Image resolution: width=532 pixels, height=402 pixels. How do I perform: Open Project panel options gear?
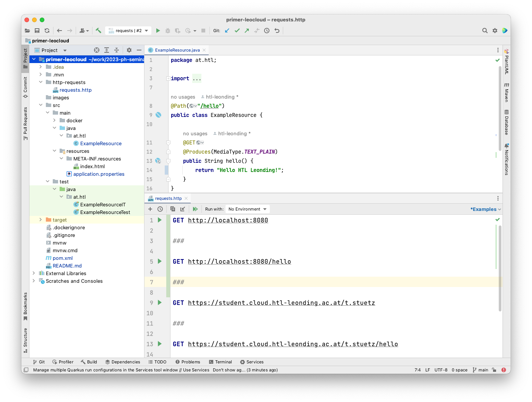pos(129,50)
